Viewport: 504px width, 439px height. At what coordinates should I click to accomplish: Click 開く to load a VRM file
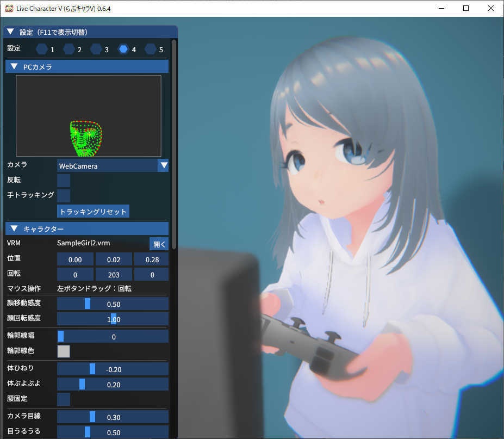[159, 243]
